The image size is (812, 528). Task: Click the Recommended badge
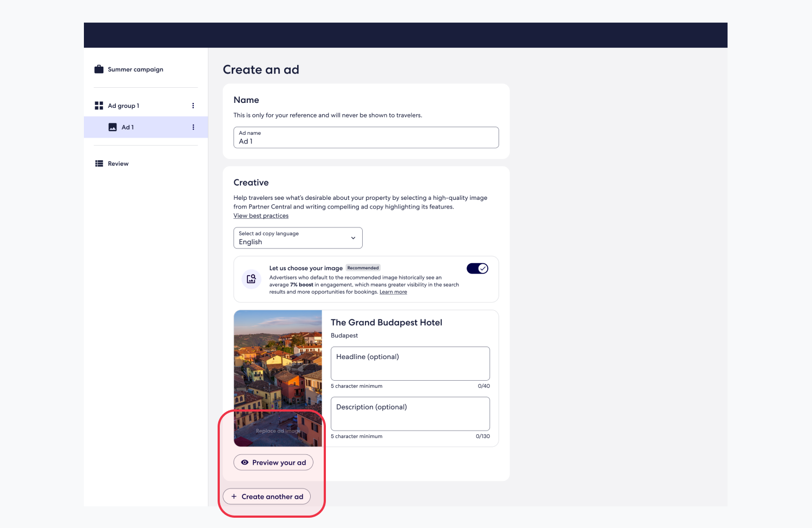click(x=363, y=268)
